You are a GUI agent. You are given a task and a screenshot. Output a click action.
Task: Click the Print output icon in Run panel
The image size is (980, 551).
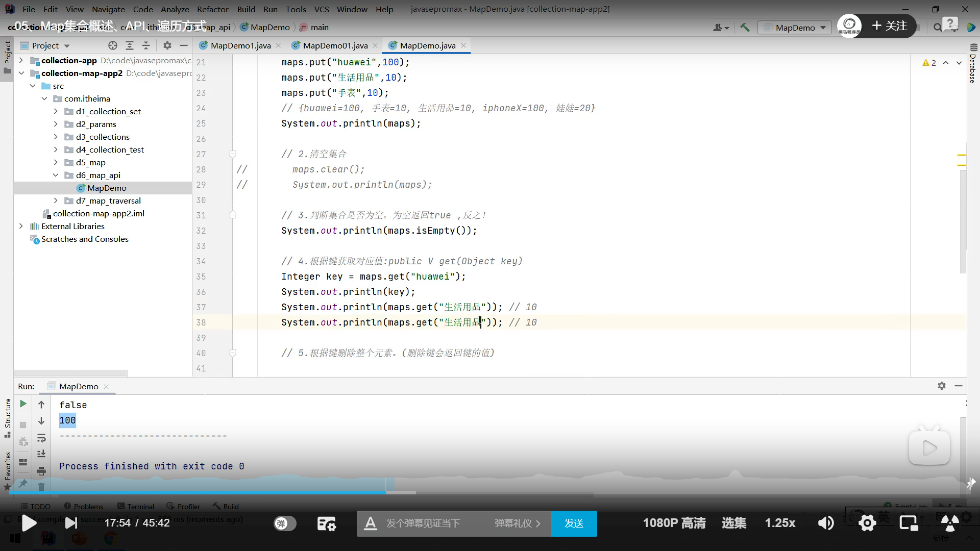[x=41, y=471]
